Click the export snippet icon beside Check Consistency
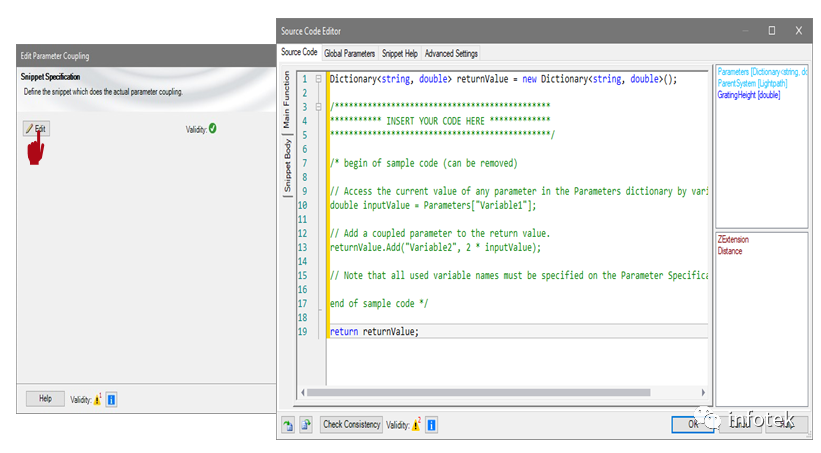The image size is (821, 453). click(306, 425)
